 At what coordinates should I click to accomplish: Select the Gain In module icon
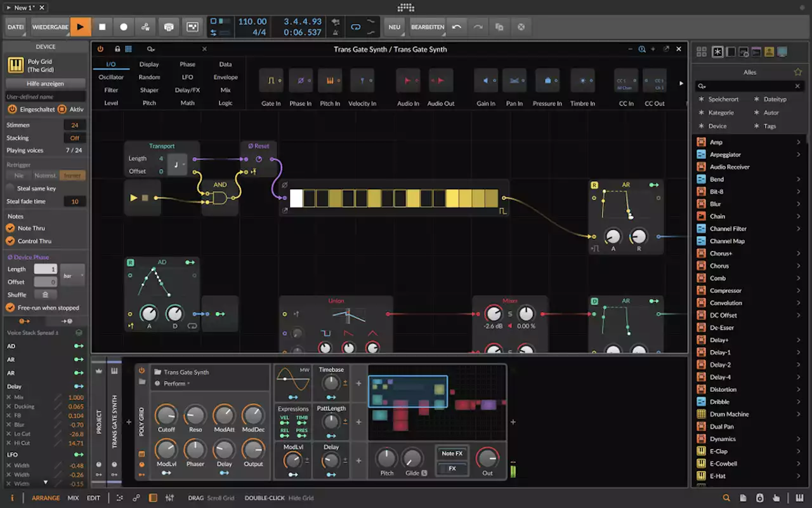(486, 81)
